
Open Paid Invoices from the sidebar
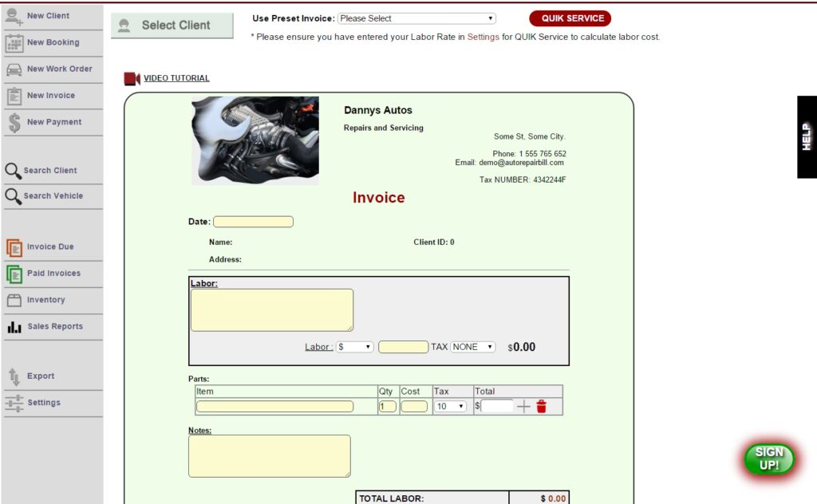[x=53, y=274]
